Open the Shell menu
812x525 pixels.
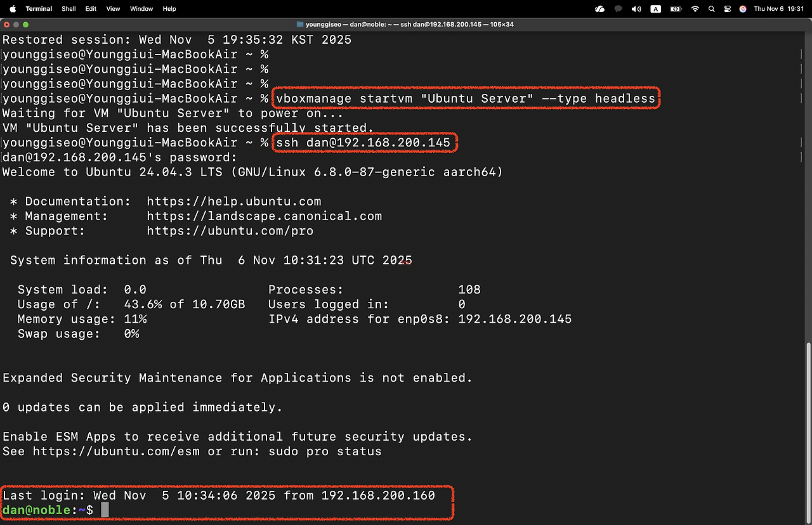[x=69, y=9]
